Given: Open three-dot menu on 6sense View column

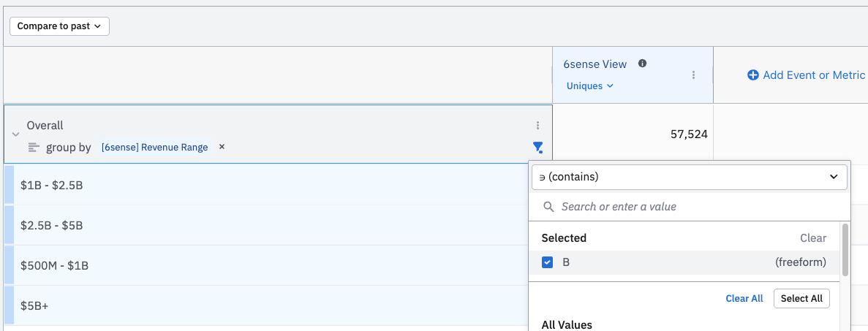Looking at the screenshot, I should point(693,75).
